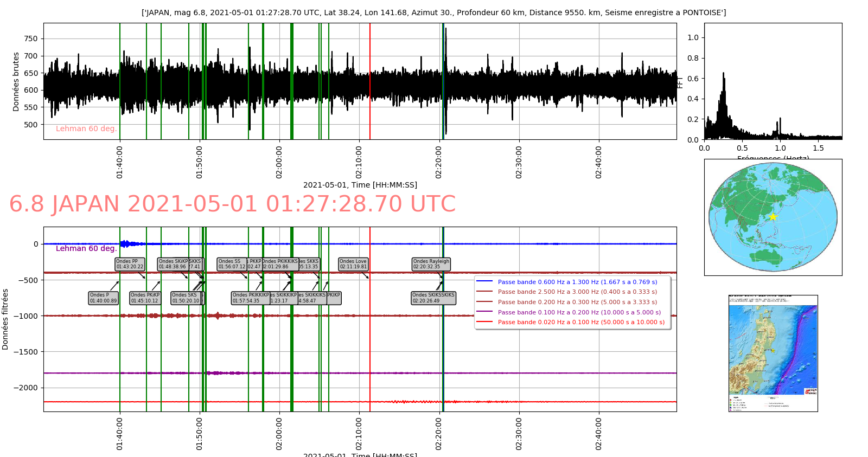Viewport: 868px width, 457px height.
Task: Click the large pink 6.8 JAPAN heading
Action: (x=232, y=204)
